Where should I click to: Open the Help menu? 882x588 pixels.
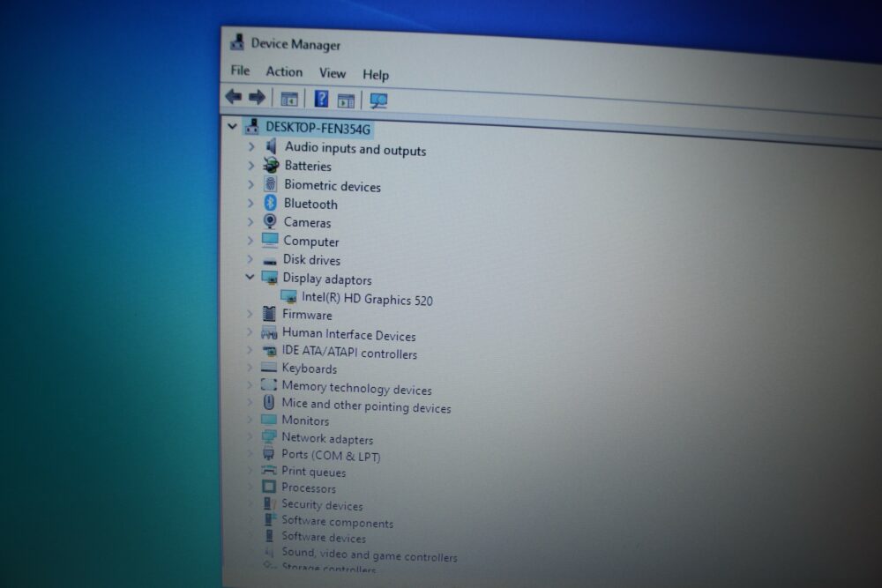coord(376,75)
